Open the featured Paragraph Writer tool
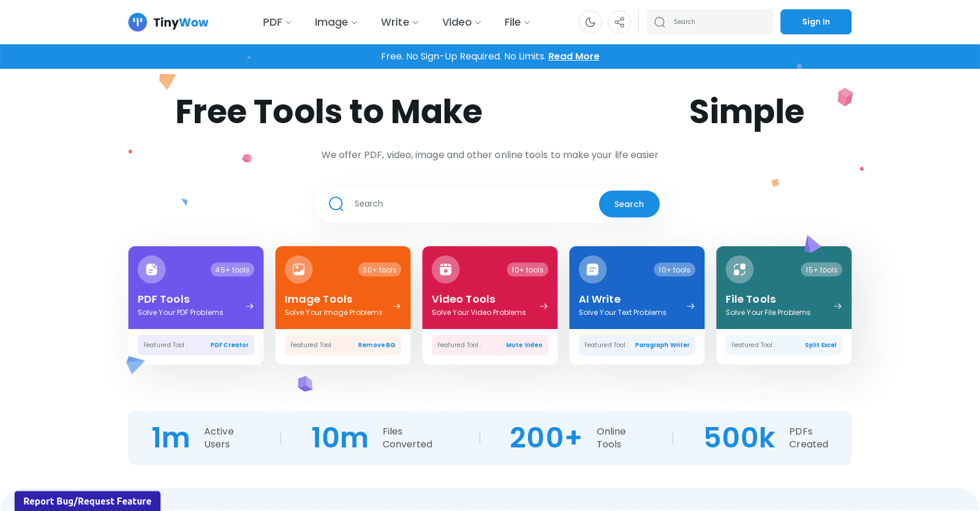This screenshot has height=511, width=980. click(x=661, y=345)
